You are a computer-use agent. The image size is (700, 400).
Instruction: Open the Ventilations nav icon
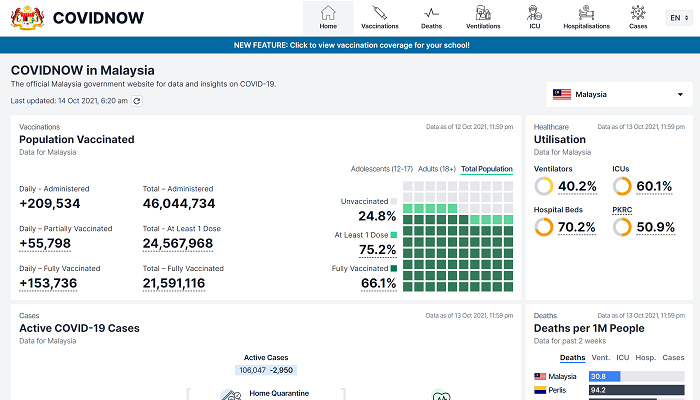483,13
